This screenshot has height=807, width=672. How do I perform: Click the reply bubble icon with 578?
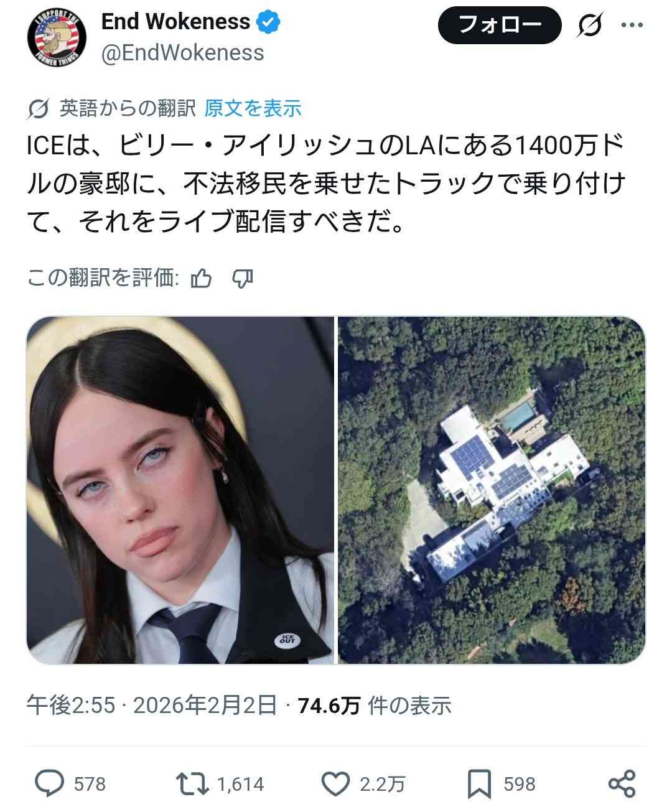click(x=49, y=784)
